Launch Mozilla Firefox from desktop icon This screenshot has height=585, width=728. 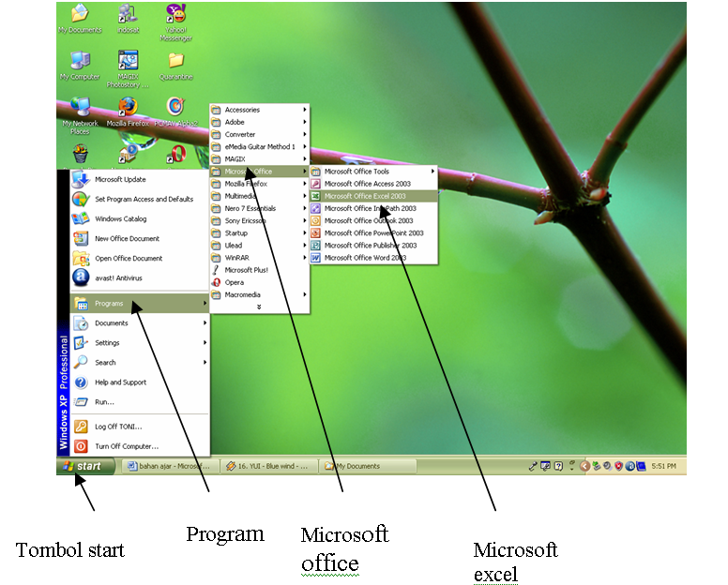[128, 112]
